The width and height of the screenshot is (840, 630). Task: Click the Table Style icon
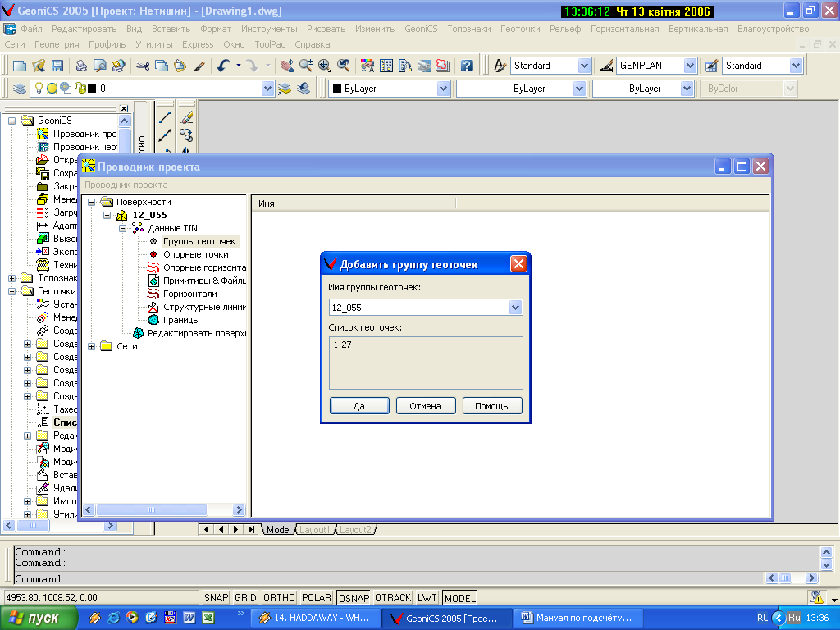pos(711,66)
